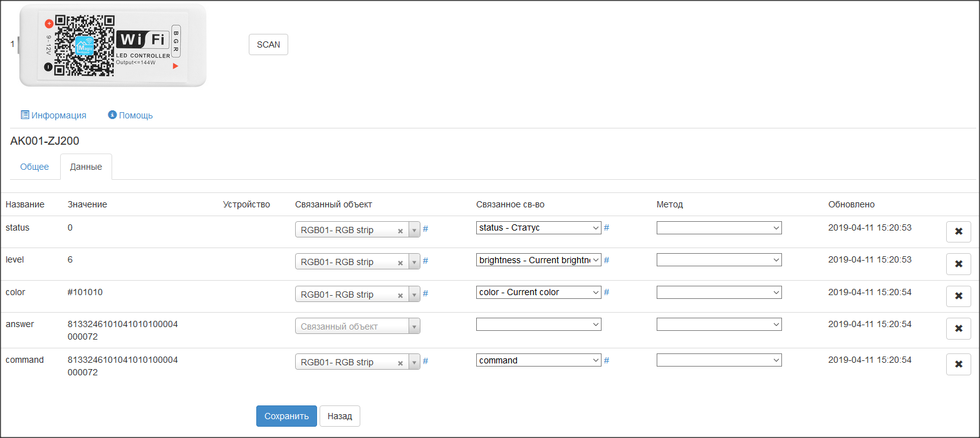Select the Данные tab

point(86,167)
